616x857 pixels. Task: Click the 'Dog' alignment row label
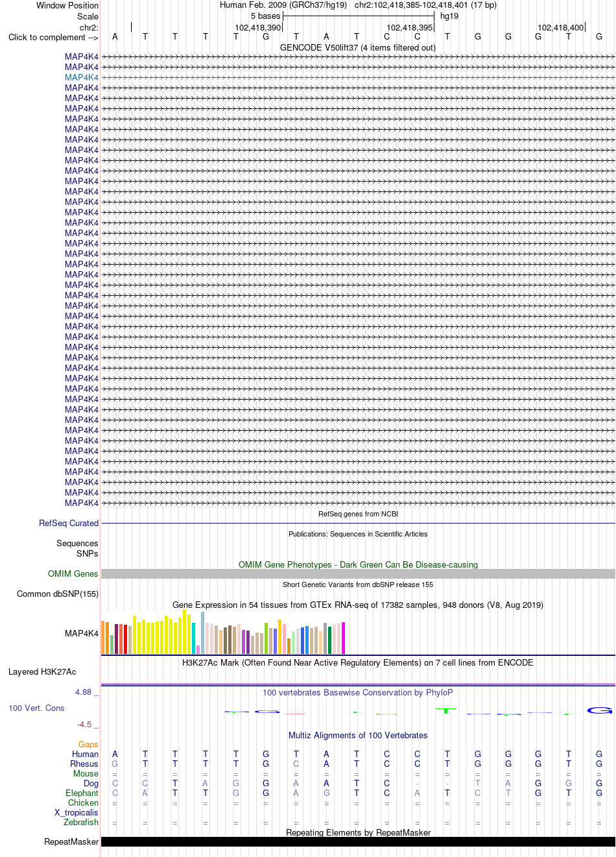coord(91,784)
